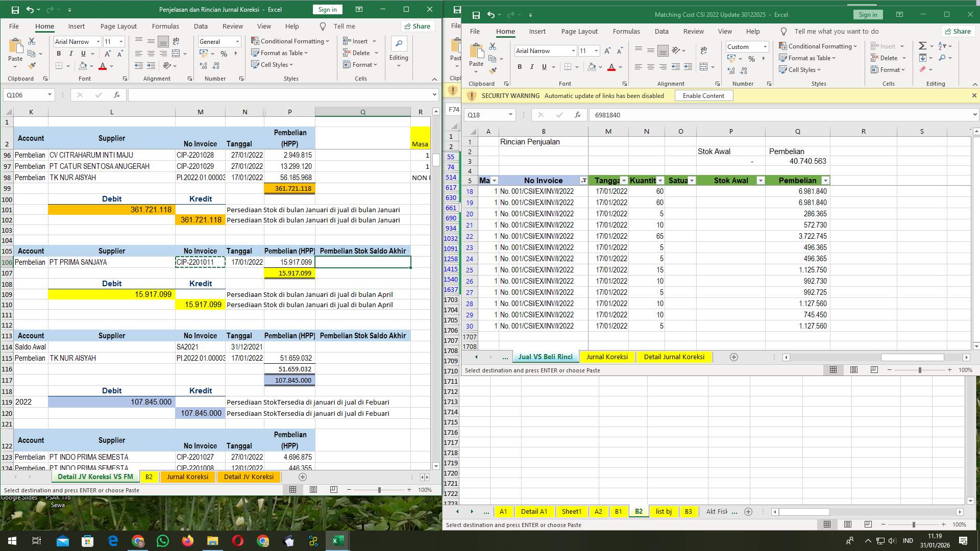Click the Merge & Center icon
980x551 pixels.
(704, 67)
